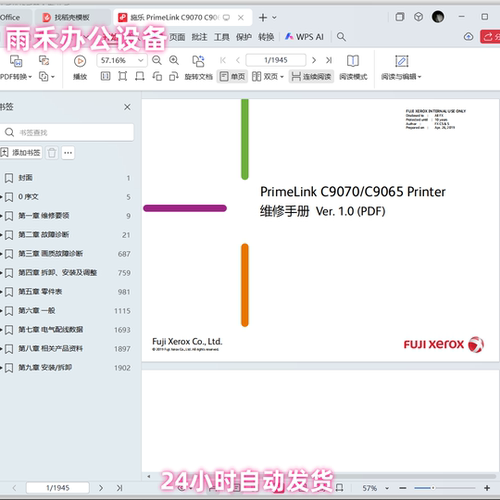Open the 第五章 零件表 bookmark
Screen dimensions: 500x500
point(40,292)
